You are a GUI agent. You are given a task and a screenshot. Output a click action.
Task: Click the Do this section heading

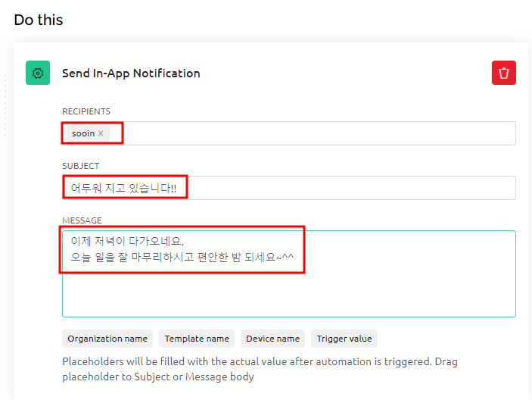39,20
